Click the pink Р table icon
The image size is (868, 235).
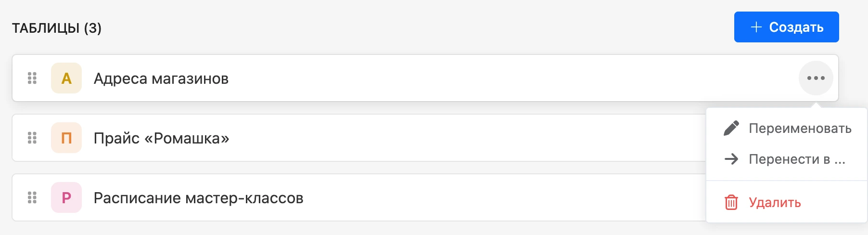66,197
